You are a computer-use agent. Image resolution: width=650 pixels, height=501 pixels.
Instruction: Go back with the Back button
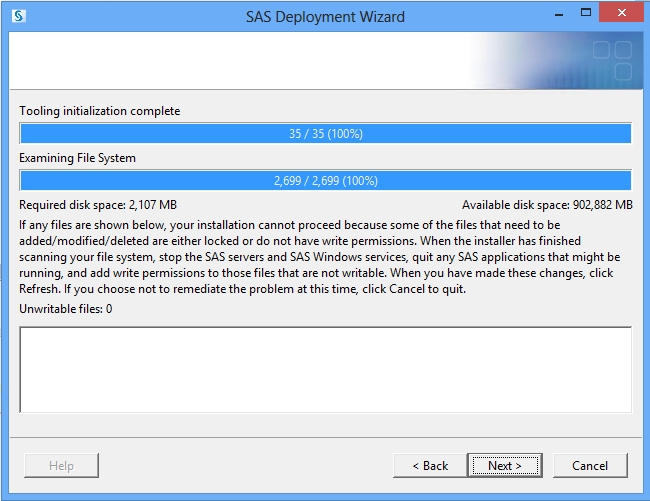click(430, 465)
